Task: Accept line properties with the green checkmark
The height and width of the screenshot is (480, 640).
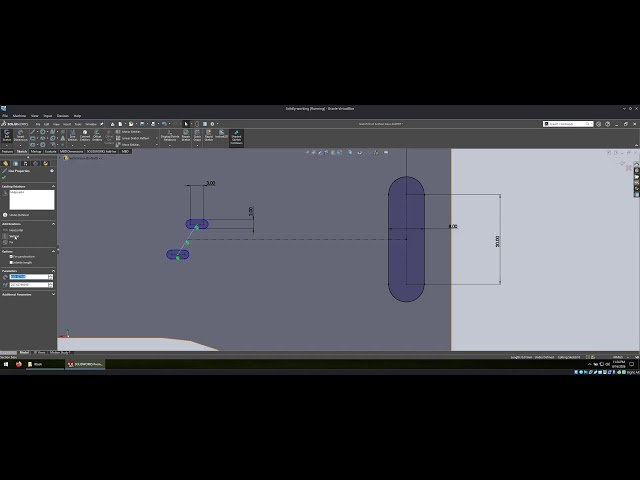Action: [4, 178]
